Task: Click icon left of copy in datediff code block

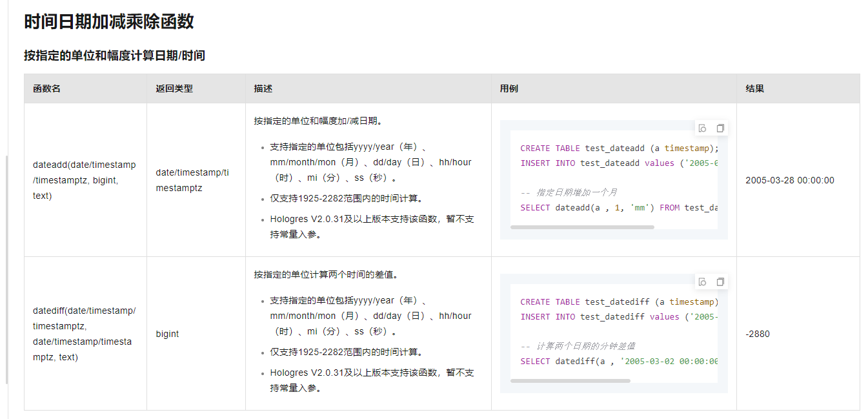Action: tap(702, 281)
